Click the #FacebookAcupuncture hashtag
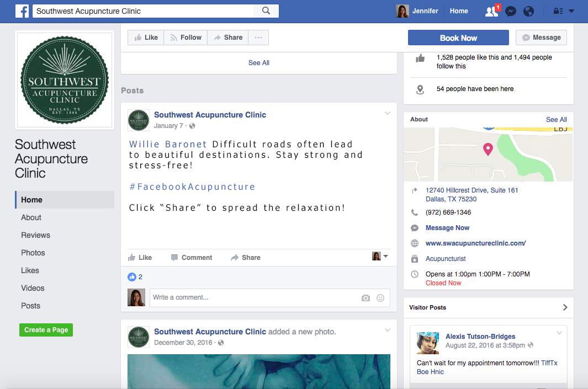 pyautogui.click(x=192, y=186)
